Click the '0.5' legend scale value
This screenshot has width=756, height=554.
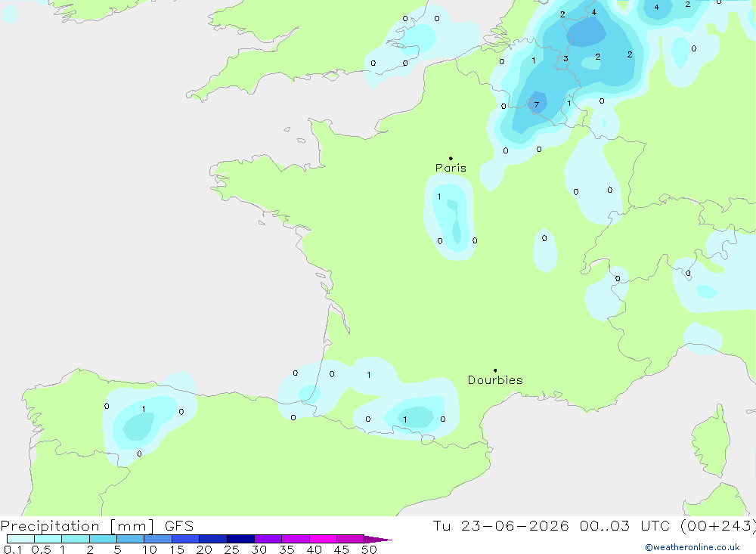point(41,549)
